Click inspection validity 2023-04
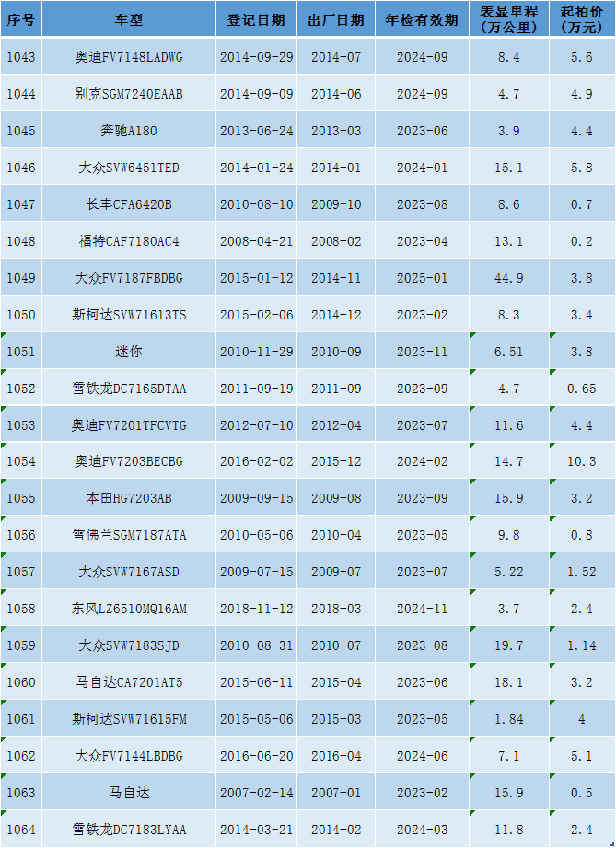This screenshot has height=848, width=616. 423,240
